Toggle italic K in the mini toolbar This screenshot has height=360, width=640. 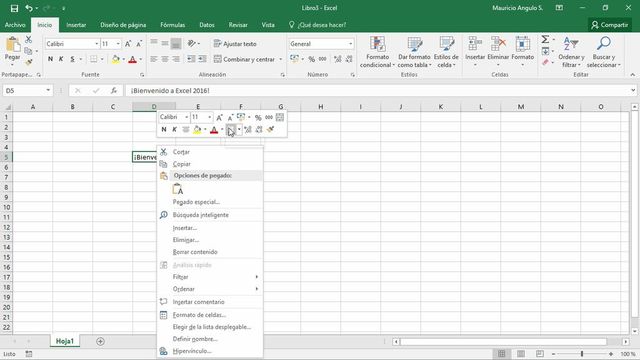(x=174, y=130)
